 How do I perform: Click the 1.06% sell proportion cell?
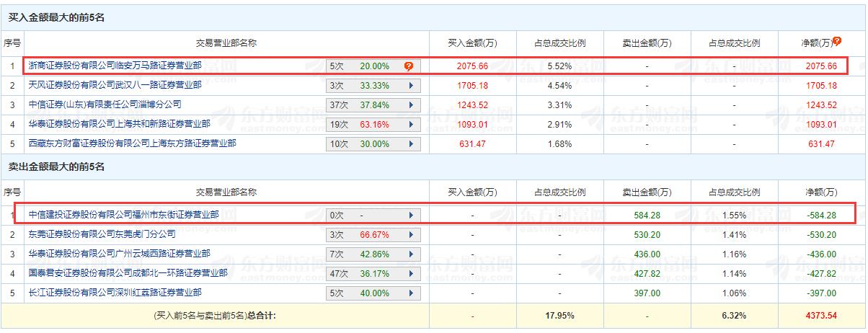734,293
